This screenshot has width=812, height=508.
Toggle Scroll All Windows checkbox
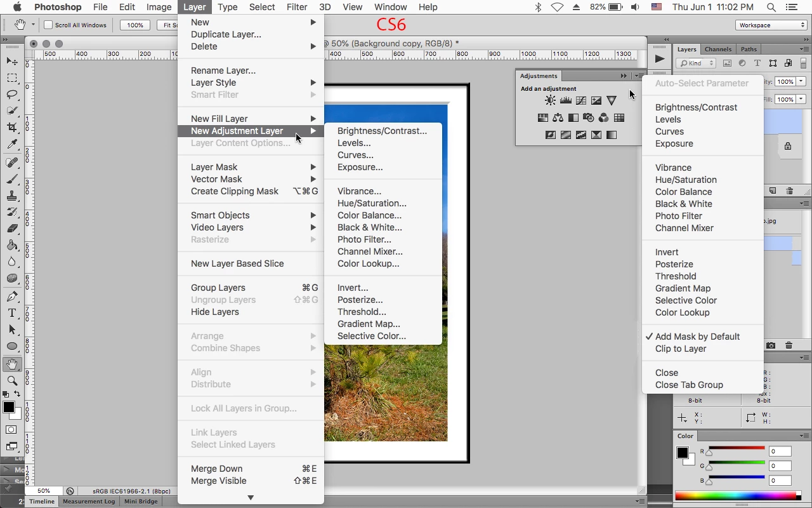(48, 25)
